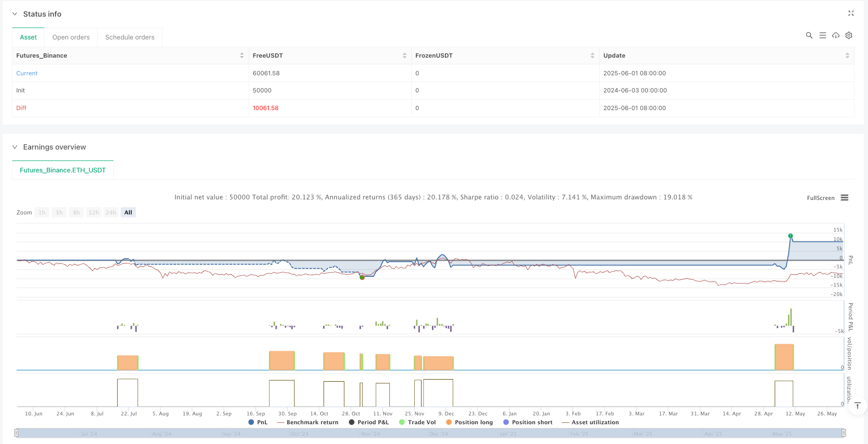Viewport: 868px width, 444px height.
Task: Click the search icon in Status info
Action: pyautogui.click(x=809, y=35)
